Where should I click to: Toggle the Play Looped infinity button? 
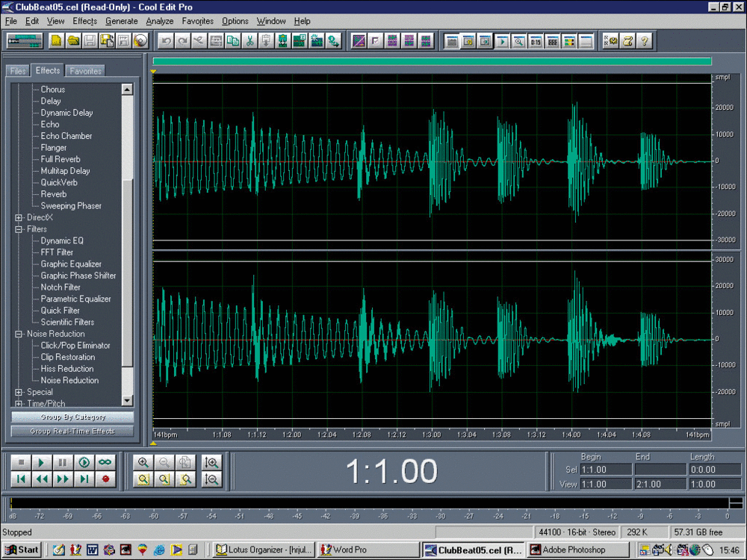tap(105, 463)
